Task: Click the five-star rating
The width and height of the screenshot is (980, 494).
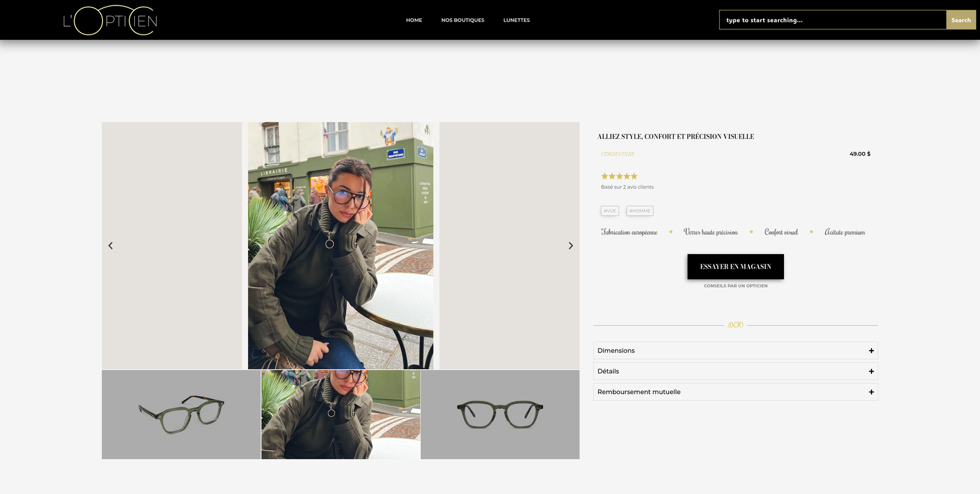Action: [619, 176]
